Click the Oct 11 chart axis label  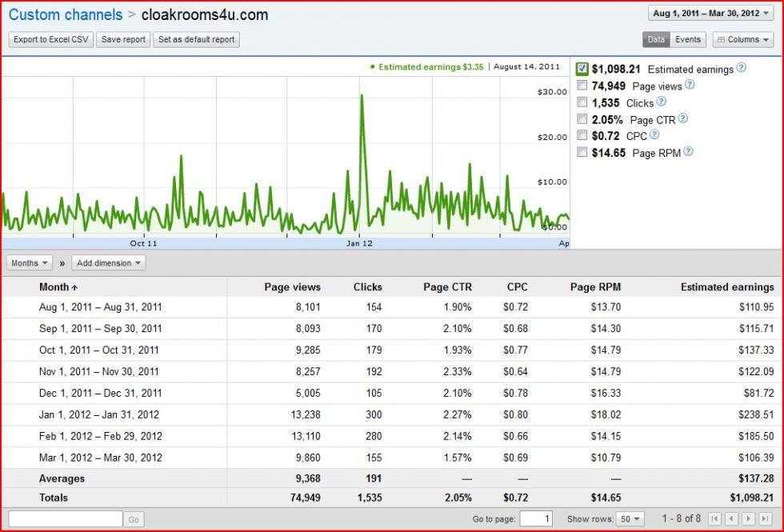143,243
